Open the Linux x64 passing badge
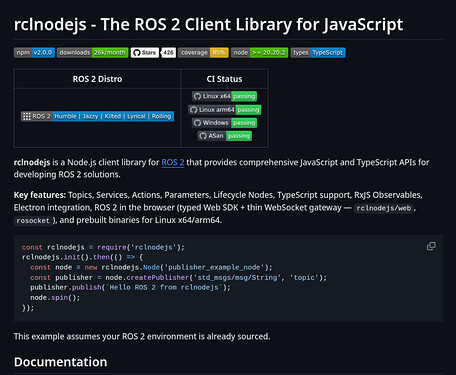The image size is (456, 375). tap(224, 96)
